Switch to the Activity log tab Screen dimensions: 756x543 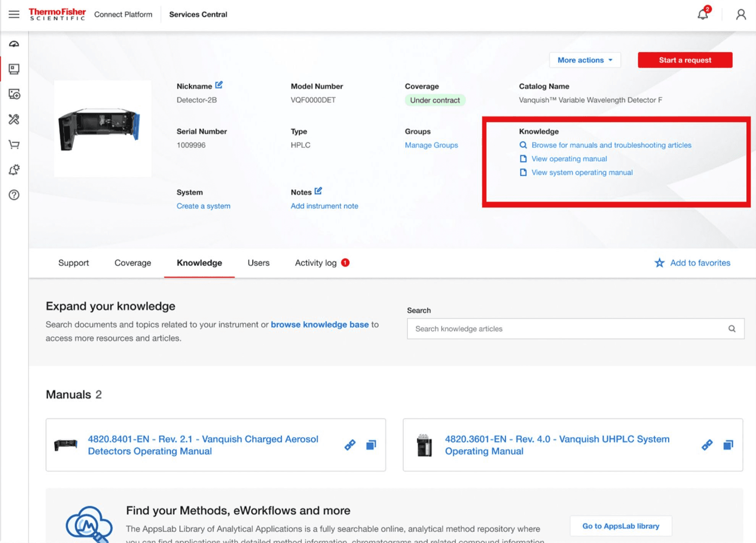(316, 263)
